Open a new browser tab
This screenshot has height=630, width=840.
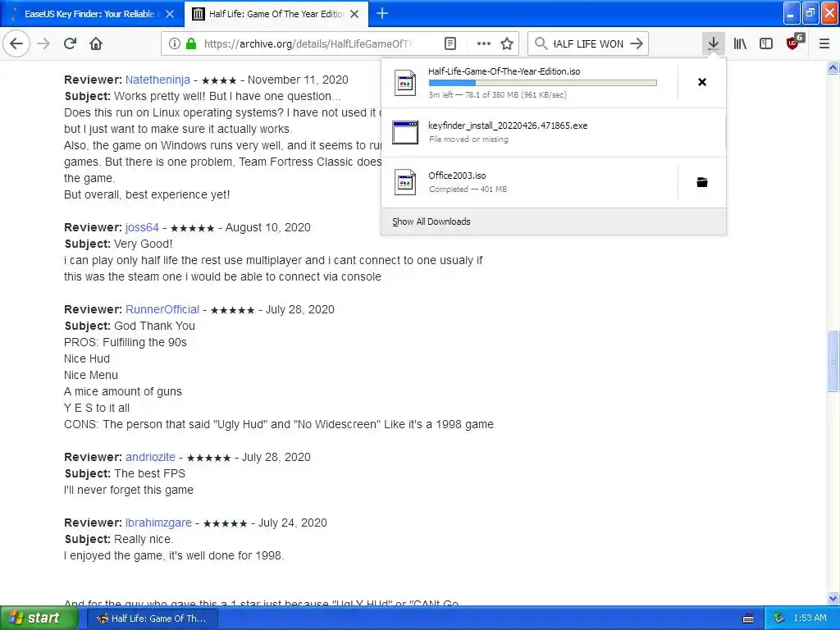pos(382,13)
